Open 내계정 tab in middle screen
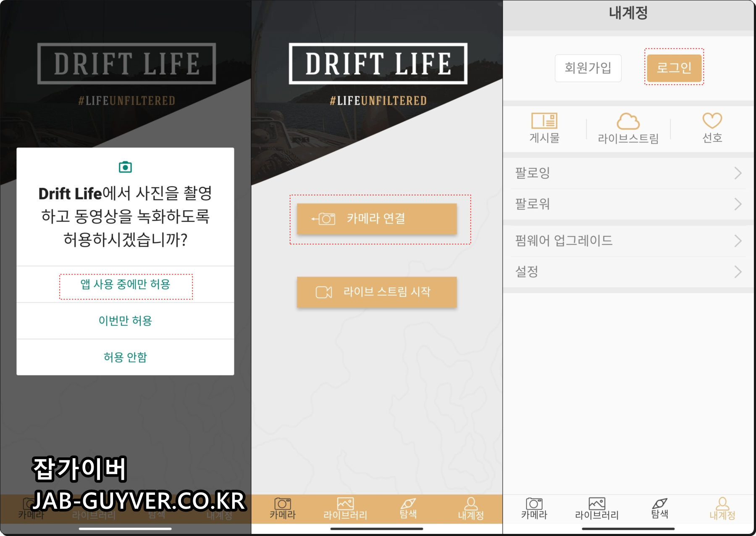The height and width of the screenshot is (536, 756). click(471, 509)
